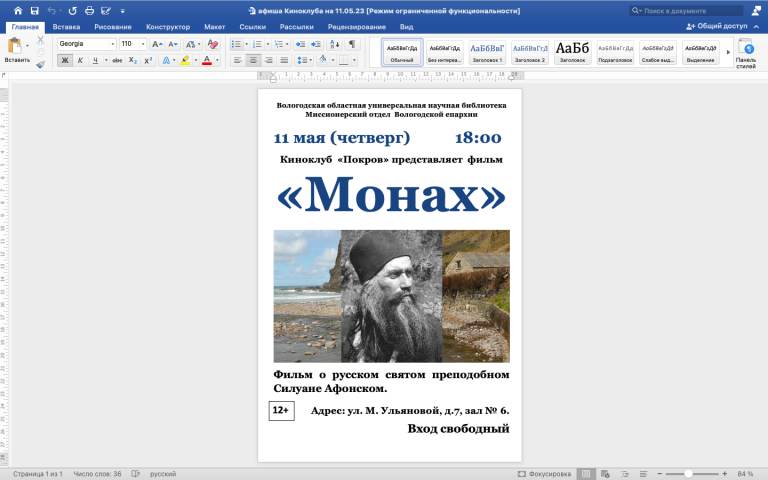Switch to Outline view in status bar

pos(625,474)
